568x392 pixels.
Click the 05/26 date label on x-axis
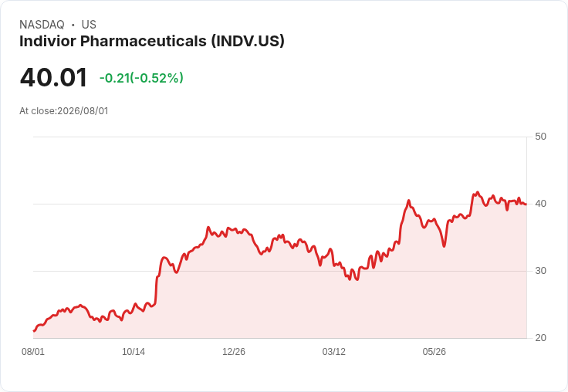point(434,352)
